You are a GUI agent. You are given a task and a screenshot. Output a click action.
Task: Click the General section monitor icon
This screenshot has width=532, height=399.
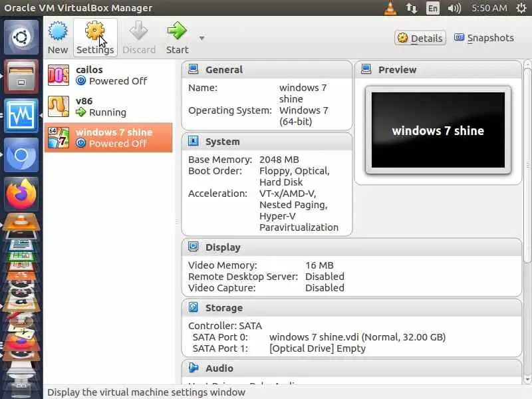(x=194, y=69)
